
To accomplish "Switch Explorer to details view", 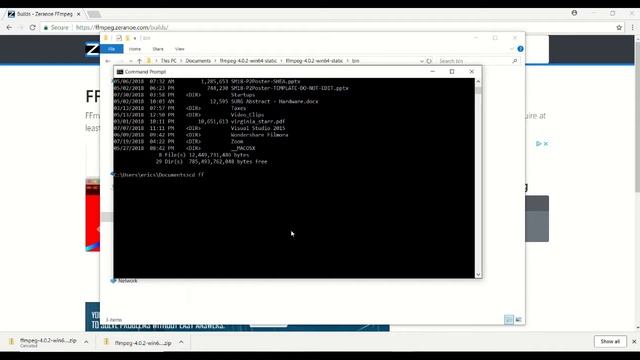I will (x=509, y=320).
